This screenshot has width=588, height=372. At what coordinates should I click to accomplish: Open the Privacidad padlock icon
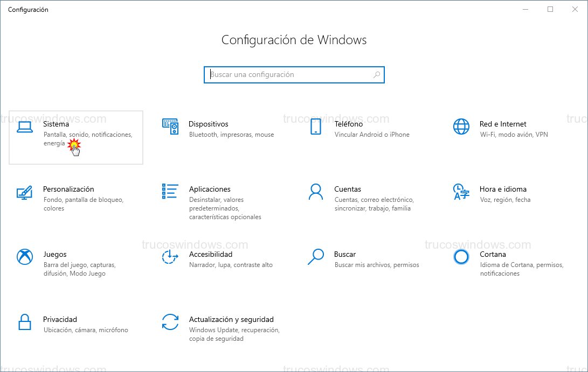pyautogui.click(x=25, y=322)
